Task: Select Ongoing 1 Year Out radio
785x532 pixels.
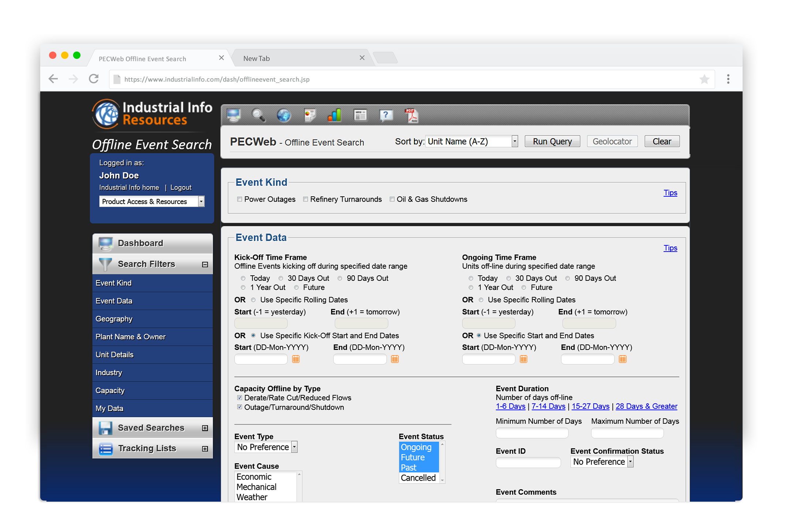Action: [471, 288]
